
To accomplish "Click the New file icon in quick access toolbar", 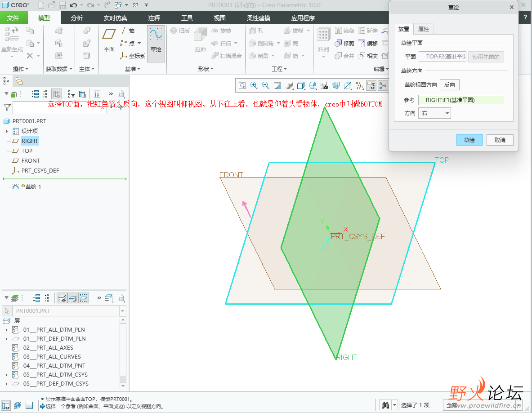I will (x=41, y=5).
